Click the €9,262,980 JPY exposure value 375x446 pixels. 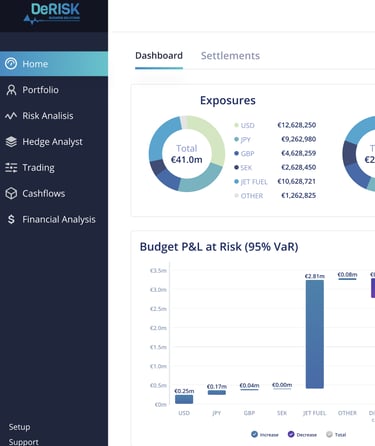pyautogui.click(x=299, y=139)
